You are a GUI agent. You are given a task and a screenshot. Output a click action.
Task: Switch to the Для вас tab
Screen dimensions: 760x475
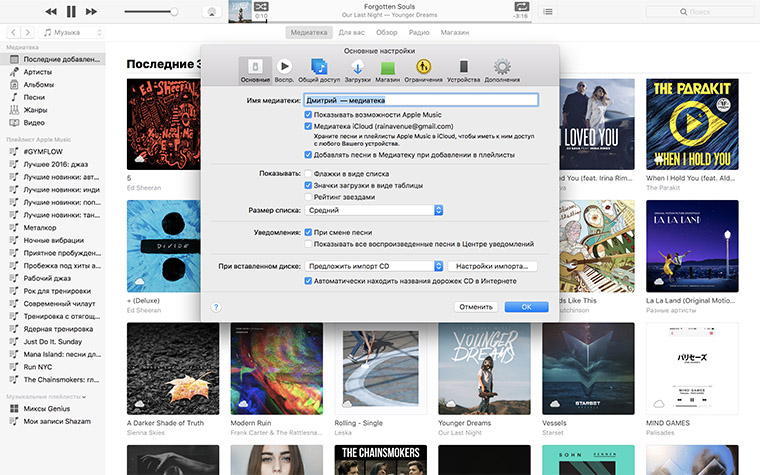[351, 32]
